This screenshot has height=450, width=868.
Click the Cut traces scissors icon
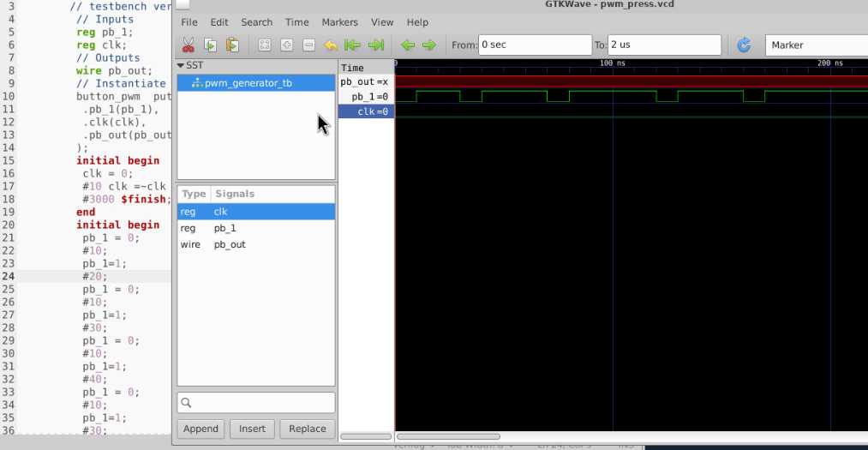point(188,45)
